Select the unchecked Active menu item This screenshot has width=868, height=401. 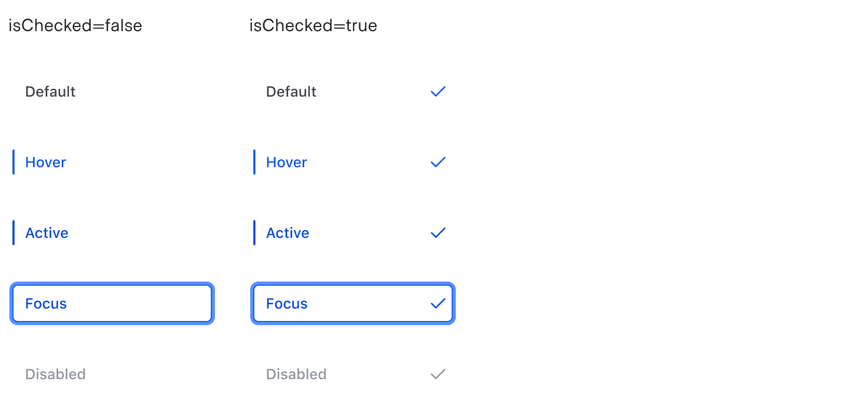click(47, 233)
